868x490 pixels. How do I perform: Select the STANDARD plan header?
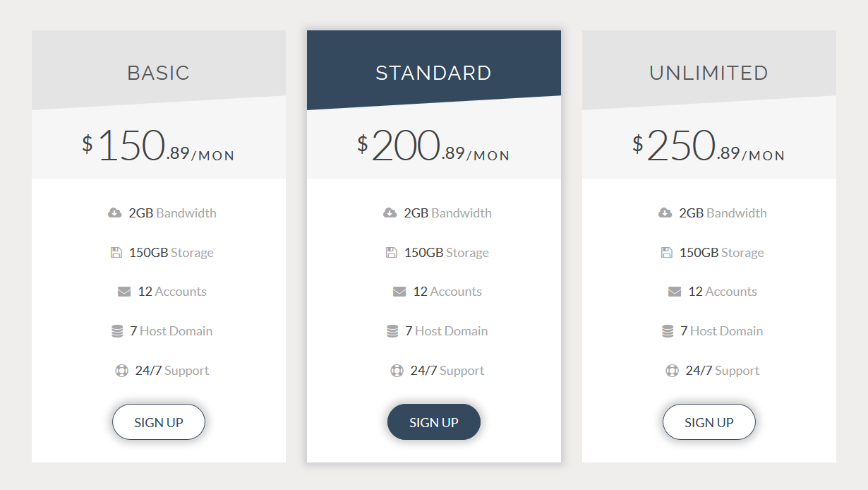(x=433, y=73)
